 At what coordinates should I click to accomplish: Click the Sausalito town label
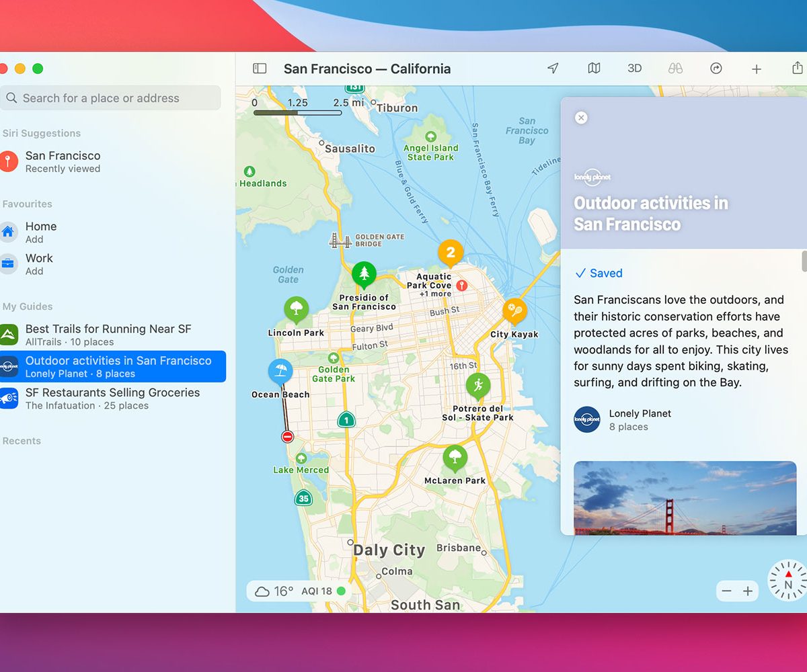[350, 149]
